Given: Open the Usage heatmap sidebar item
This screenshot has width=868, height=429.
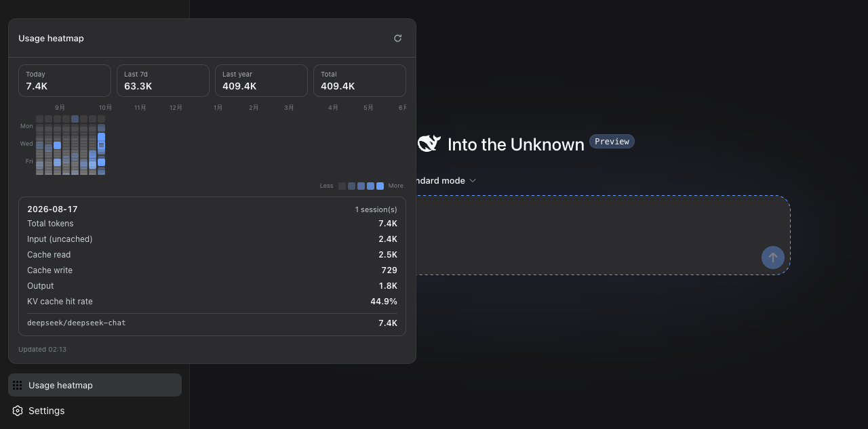Looking at the screenshot, I should click(x=95, y=385).
